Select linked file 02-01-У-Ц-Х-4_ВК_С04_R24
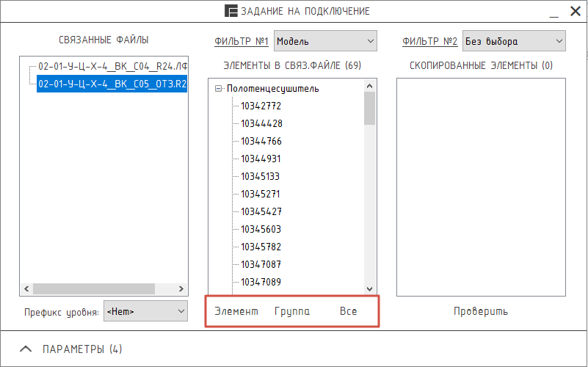 [x=112, y=66]
